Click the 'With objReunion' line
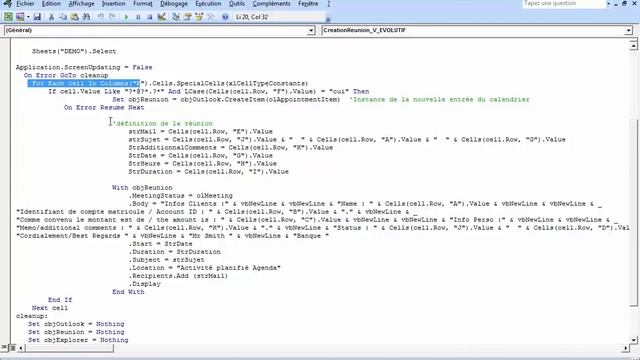This screenshot has height=360, width=640. tap(142, 188)
